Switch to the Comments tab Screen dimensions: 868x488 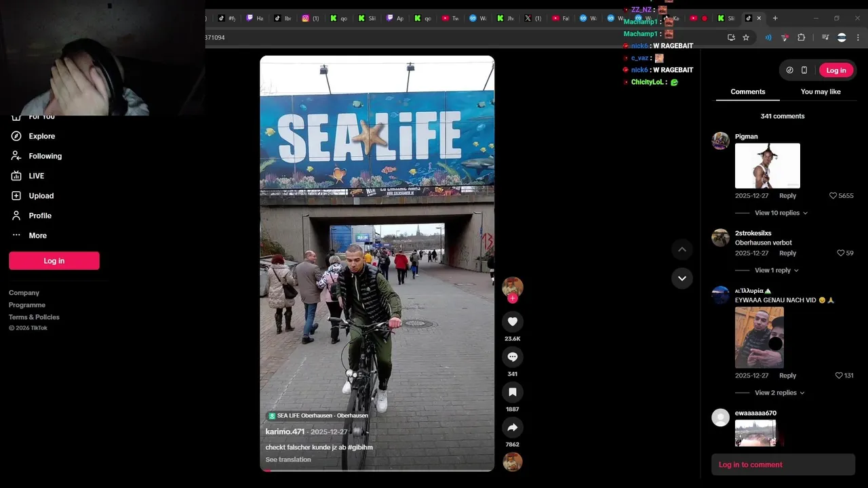(748, 91)
